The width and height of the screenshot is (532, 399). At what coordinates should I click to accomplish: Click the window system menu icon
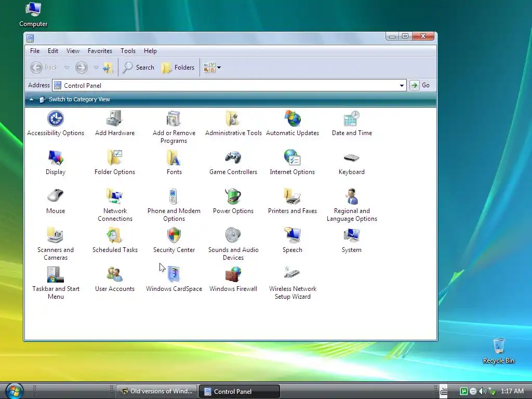point(30,38)
